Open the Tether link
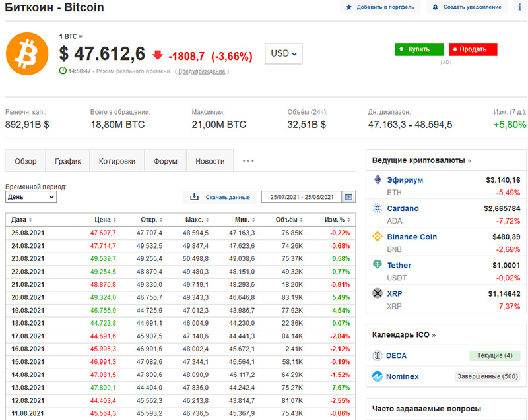The height and width of the screenshot is (420, 528). coord(399,265)
